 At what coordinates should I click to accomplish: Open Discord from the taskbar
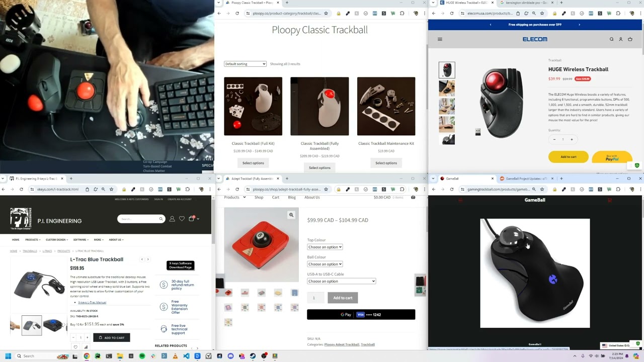[x=230, y=356]
